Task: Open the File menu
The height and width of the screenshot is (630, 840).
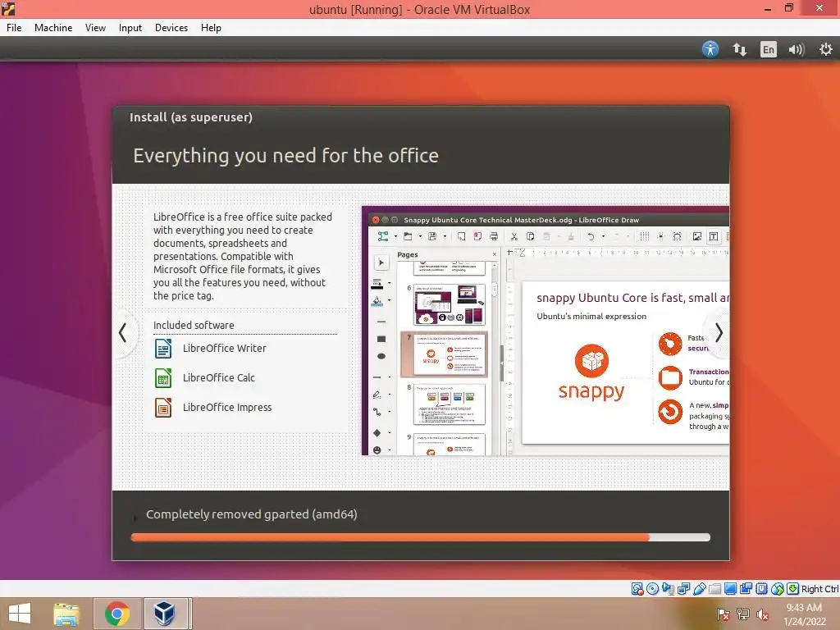Action: pos(14,28)
